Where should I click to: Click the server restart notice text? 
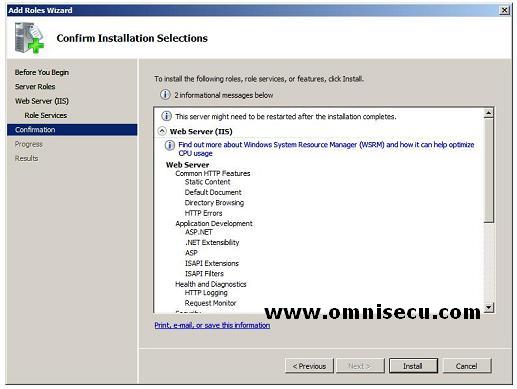click(286, 116)
